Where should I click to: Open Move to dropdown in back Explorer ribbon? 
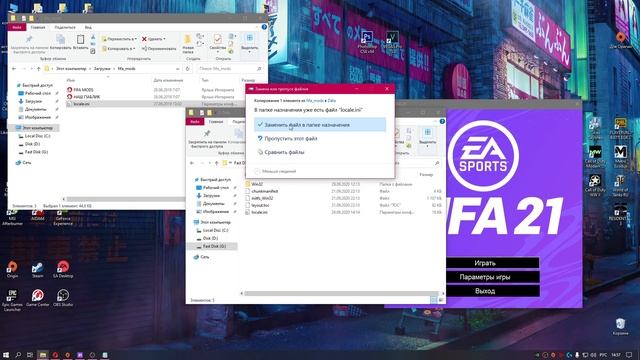119,39
